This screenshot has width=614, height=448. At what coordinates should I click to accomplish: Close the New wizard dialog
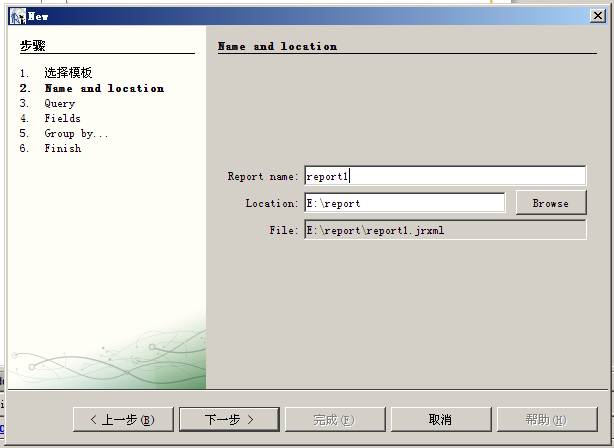point(598,16)
